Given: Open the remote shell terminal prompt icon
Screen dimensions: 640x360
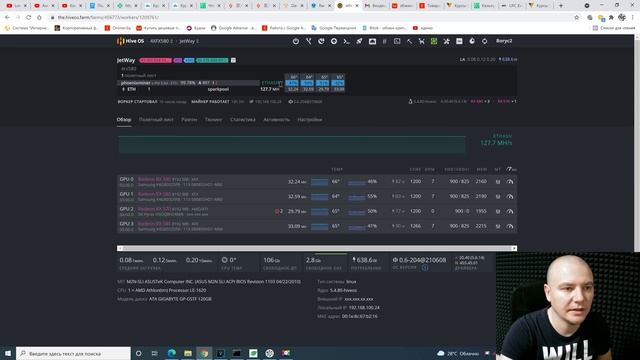Looking at the screenshot, I should [x=347, y=41].
